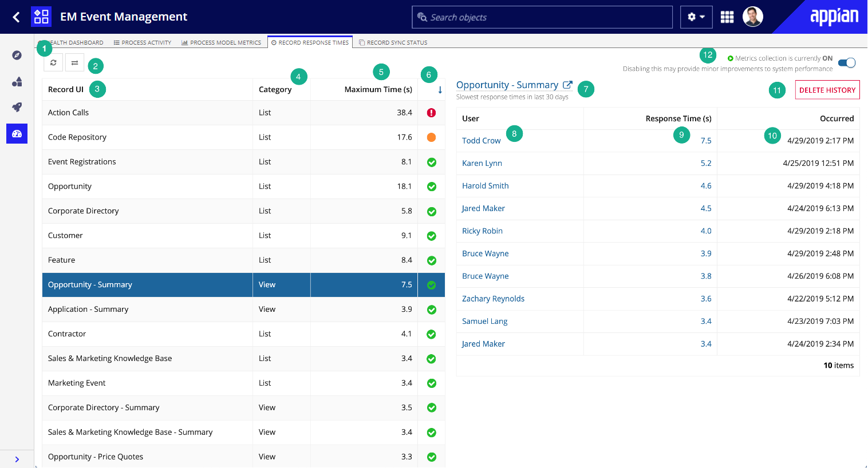The height and width of the screenshot is (468, 868).
Task: Click green check status for Customer row
Action: click(x=432, y=236)
